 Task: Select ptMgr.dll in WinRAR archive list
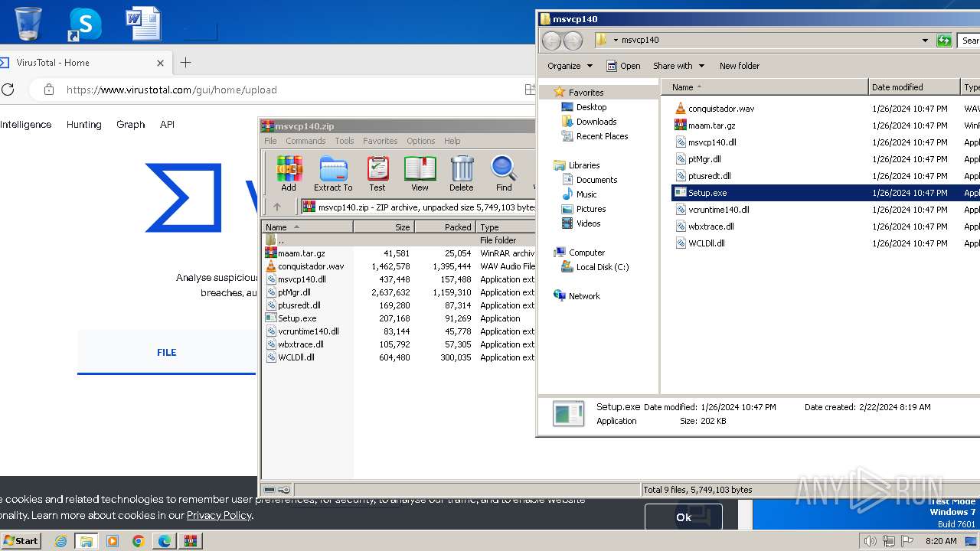point(294,292)
